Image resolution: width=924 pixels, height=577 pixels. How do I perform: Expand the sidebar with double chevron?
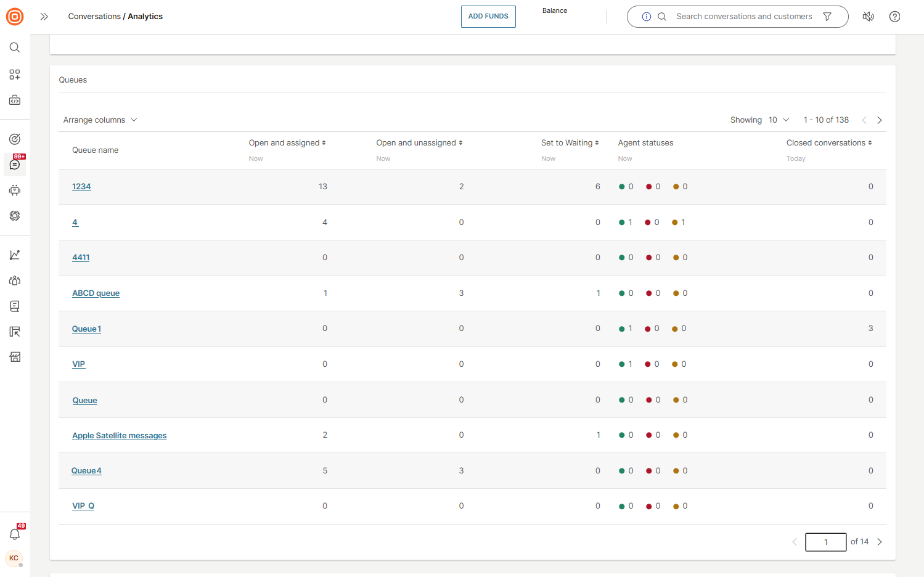(x=44, y=17)
